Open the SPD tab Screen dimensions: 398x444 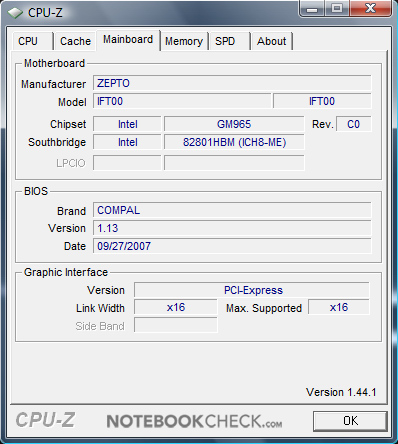(229, 41)
